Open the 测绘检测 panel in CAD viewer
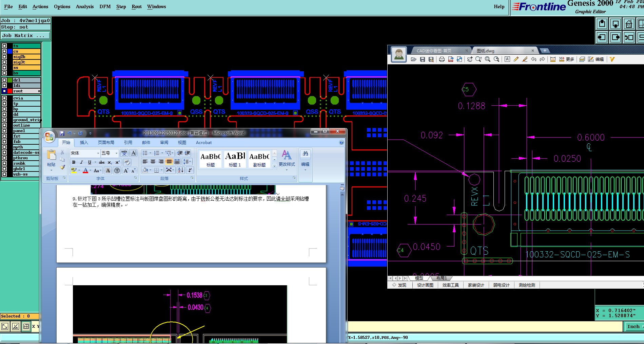Viewport: 644px width, 344px height. [527, 285]
